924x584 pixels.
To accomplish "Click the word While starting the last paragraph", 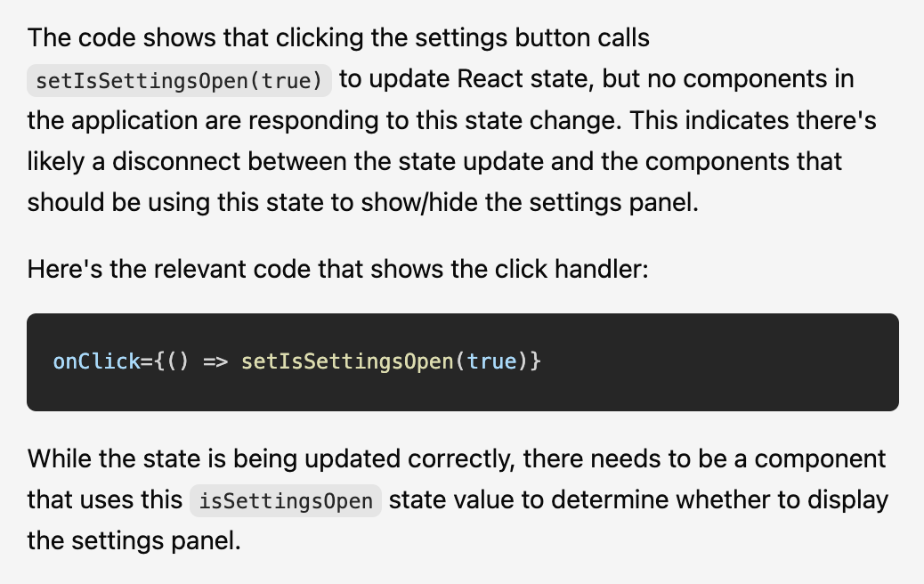I will pos(56,458).
